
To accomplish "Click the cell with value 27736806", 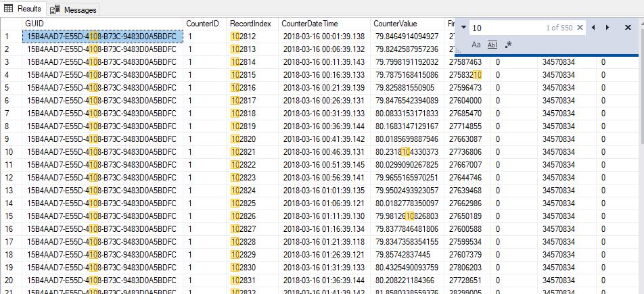I will (x=467, y=152).
